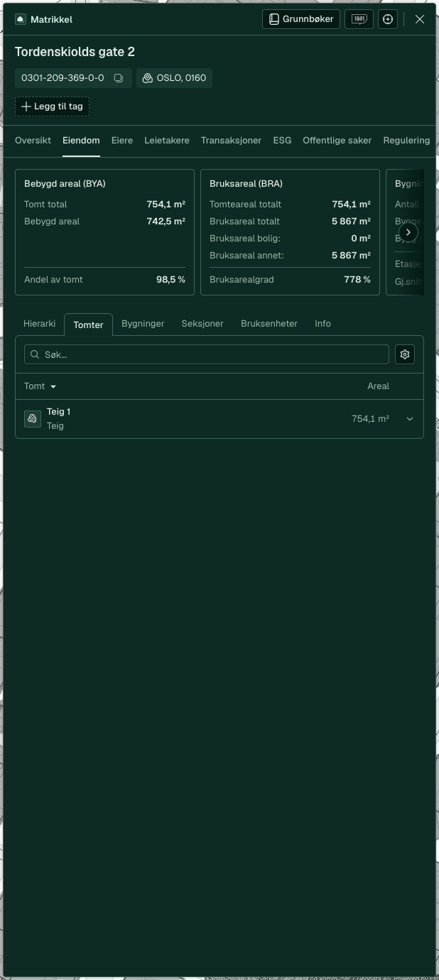Click Andel av tomt value 98,5 %
The image size is (439, 980).
pyautogui.click(x=170, y=280)
